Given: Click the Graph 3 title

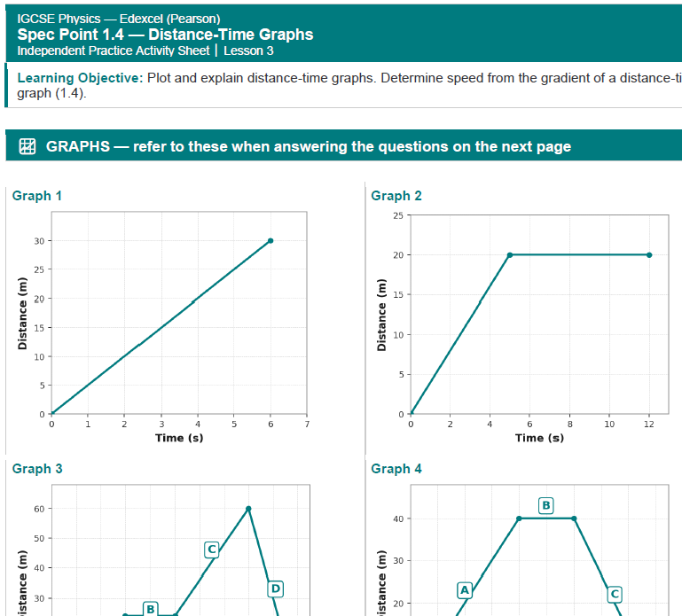Looking at the screenshot, I should coord(37,469).
